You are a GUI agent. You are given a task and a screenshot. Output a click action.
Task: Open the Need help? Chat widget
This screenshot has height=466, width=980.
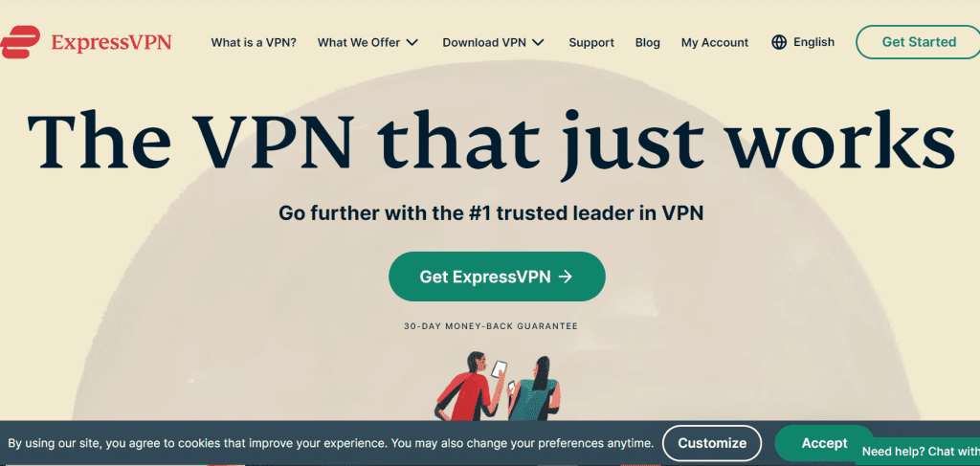[x=917, y=451]
